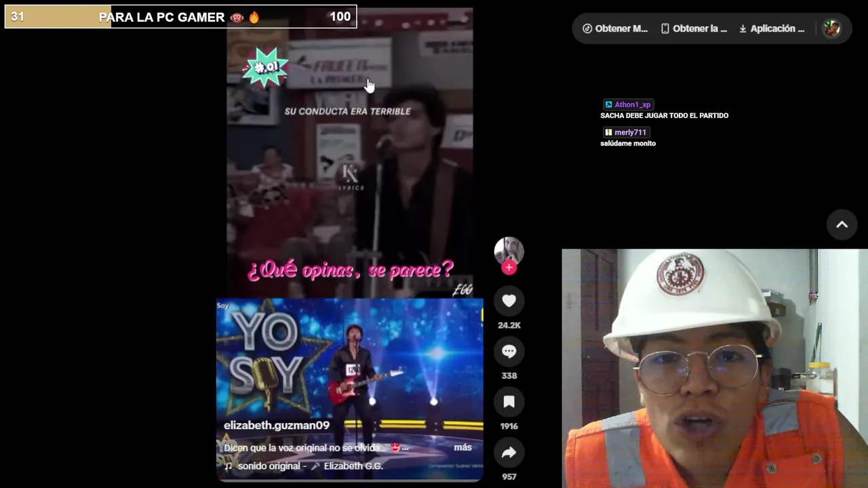Viewport: 868px width, 488px height.
Task: Save the video with the bookmark icon
Action: point(509,402)
